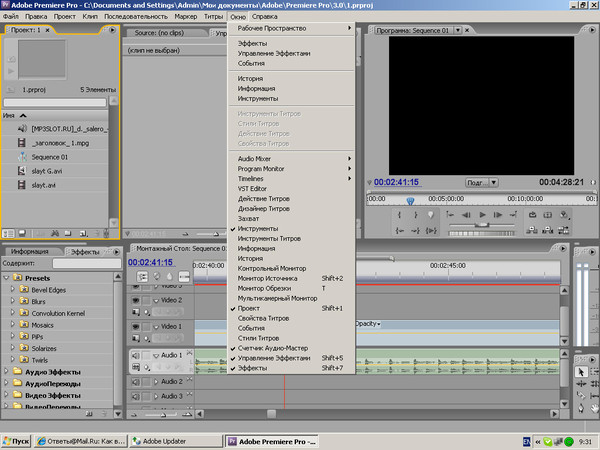The image size is (600, 450).
Task: Click Дизайнер Титров menu entry
Action: coord(291,209)
